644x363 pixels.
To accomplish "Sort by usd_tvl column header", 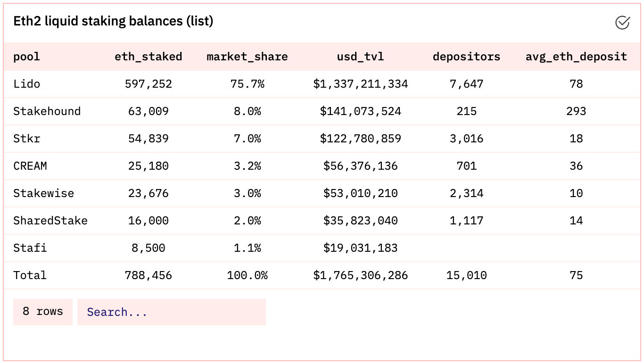I will (361, 57).
